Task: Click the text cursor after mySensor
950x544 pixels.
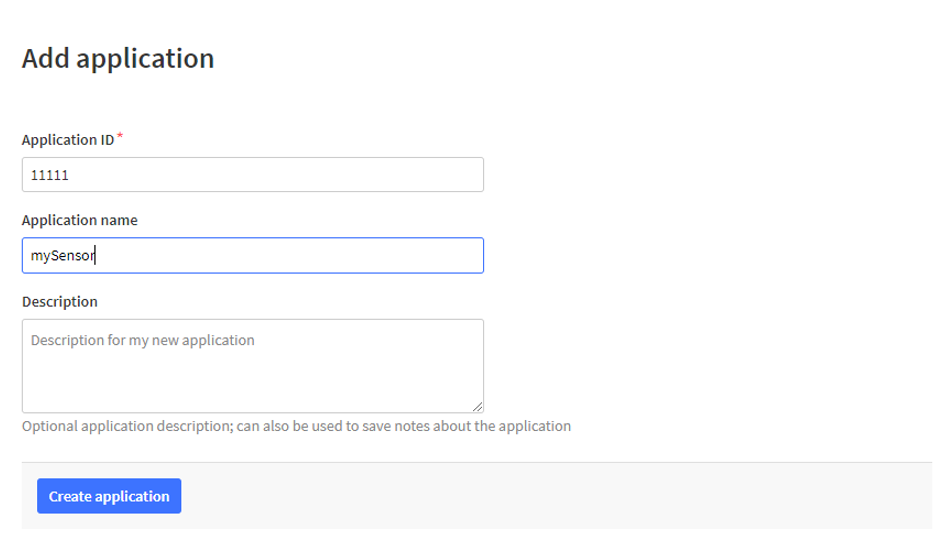Action: [97, 256]
